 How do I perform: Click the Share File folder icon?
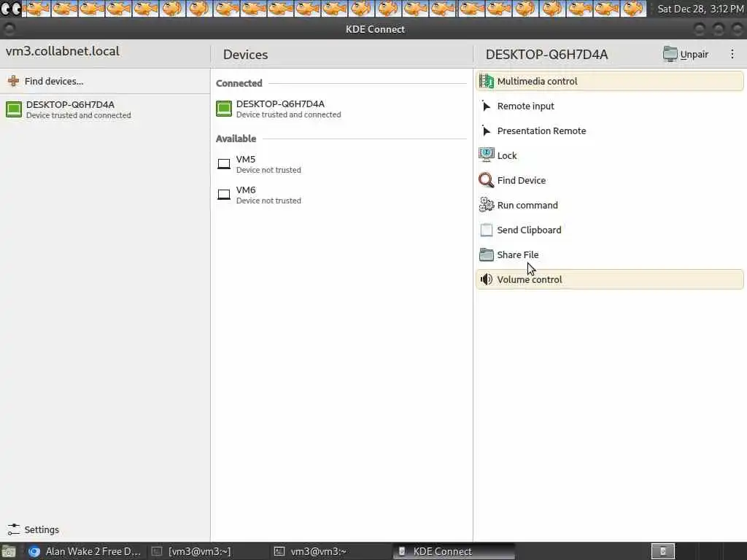click(x=486, y=254)
